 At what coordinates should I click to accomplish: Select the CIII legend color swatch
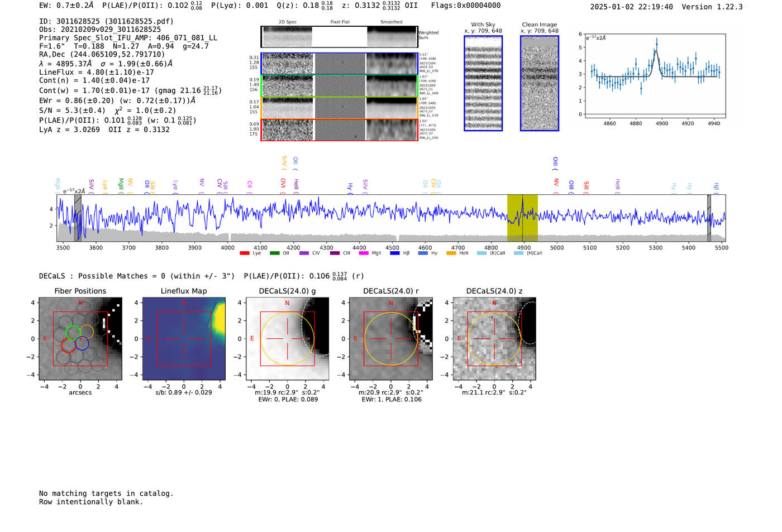click(x=335, y=253)
